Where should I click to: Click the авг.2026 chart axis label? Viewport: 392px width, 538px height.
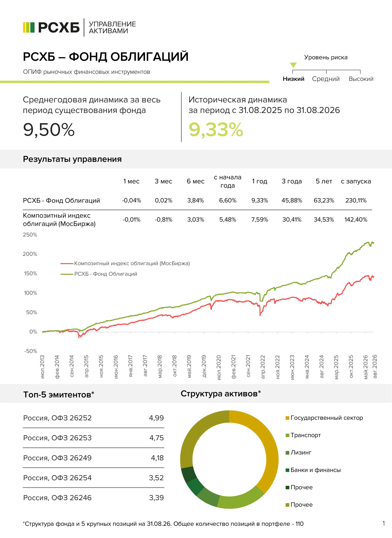tap(375, 367)
